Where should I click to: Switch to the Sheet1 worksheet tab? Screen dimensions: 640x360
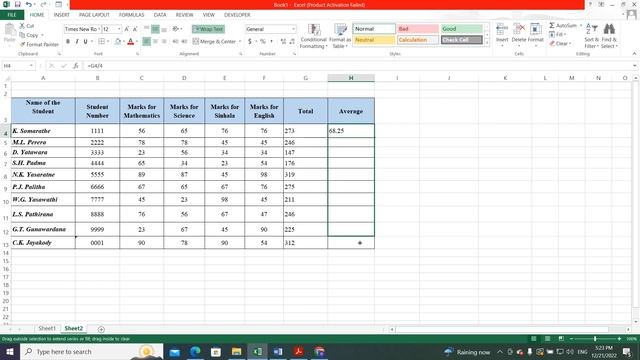[47, 329]
